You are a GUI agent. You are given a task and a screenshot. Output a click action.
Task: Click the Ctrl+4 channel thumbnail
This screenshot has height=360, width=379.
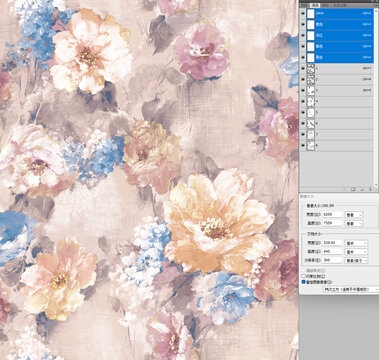[311, 36]
